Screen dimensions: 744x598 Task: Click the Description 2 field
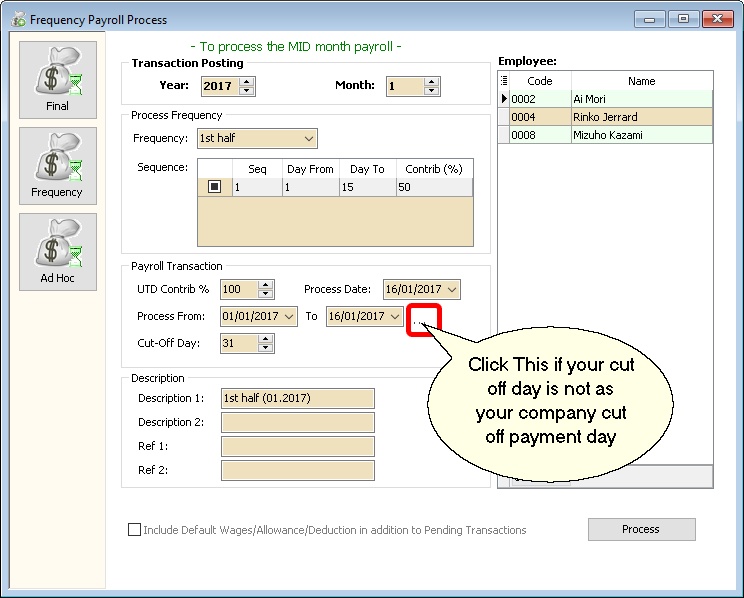298,422
